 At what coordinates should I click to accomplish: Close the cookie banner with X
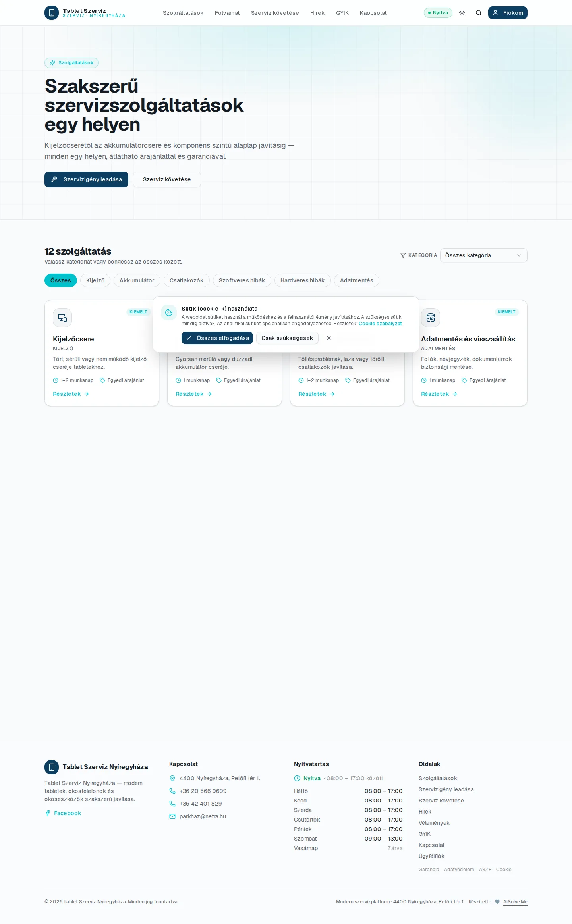point(329,338)
